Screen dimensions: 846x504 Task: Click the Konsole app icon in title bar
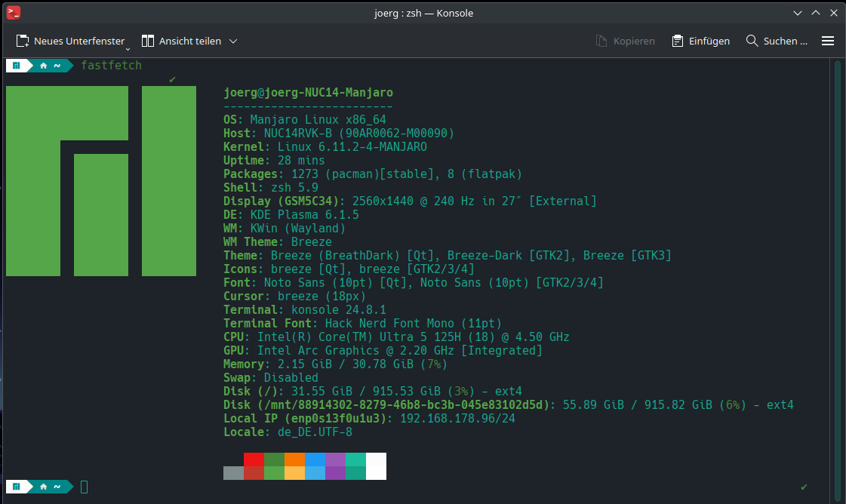tap(14, 13)
